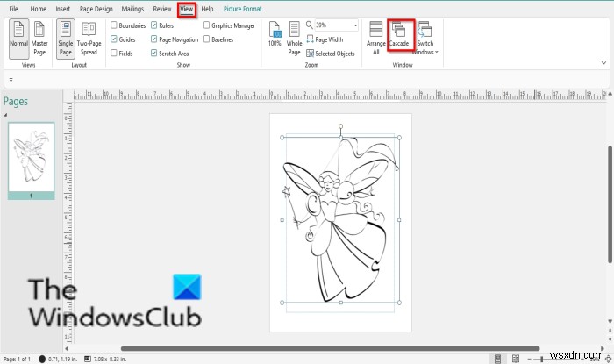The width and height of the screenshot is (614, 364).
Task: Open the File menu
Action: click(x=13, y=9)
